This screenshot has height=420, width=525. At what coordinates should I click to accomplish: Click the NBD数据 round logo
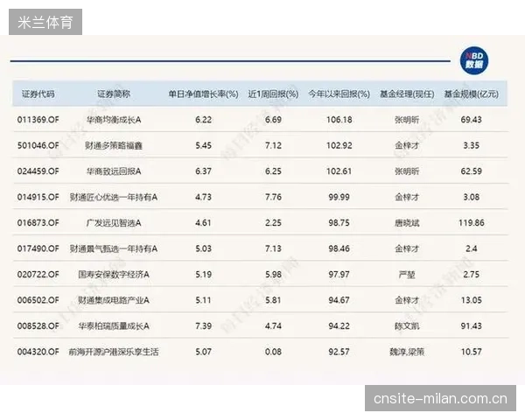[x=474, y=60]
